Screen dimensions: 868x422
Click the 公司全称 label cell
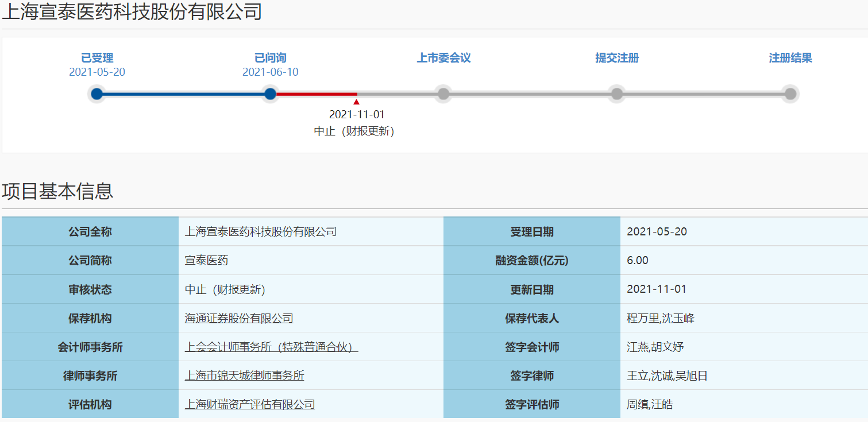pos(90,232)
